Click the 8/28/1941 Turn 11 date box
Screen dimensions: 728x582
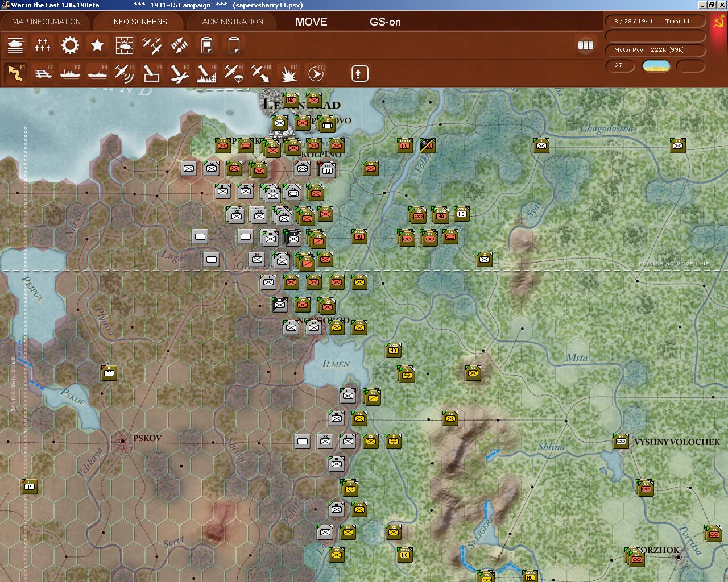coord(655,21)
